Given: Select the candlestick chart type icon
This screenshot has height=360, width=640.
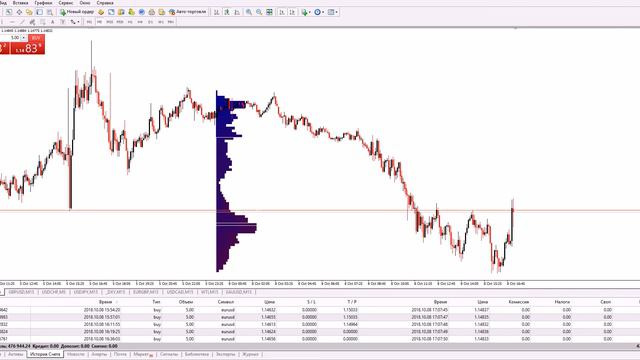Looking at the screenshot, I should point(226,12).
